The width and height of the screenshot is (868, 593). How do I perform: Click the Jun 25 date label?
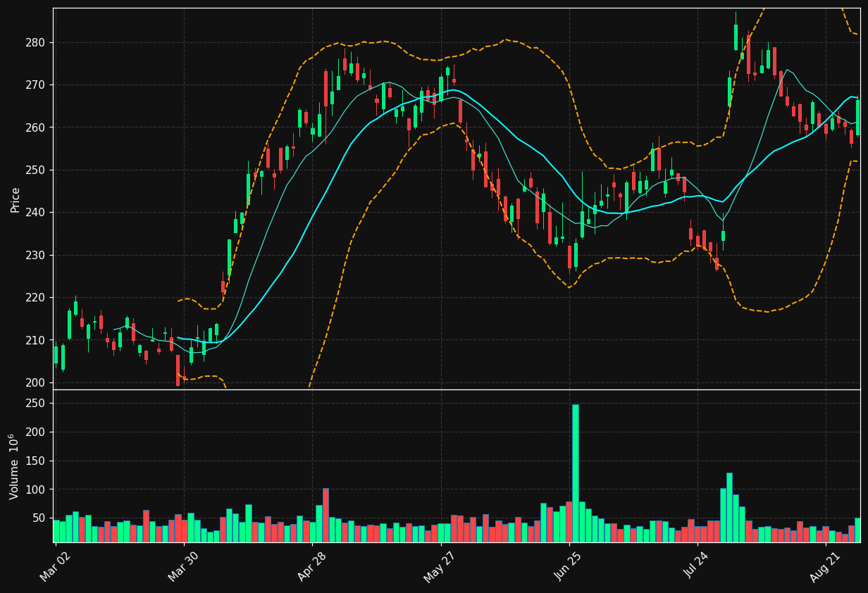(569, 566)
